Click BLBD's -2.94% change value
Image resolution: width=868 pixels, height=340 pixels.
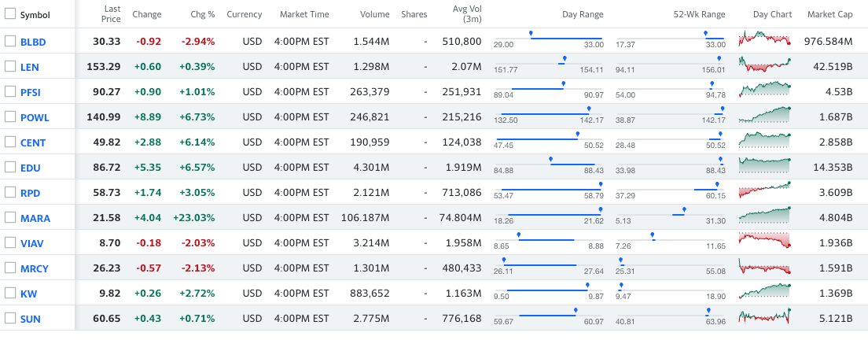[x=197, y=41]
